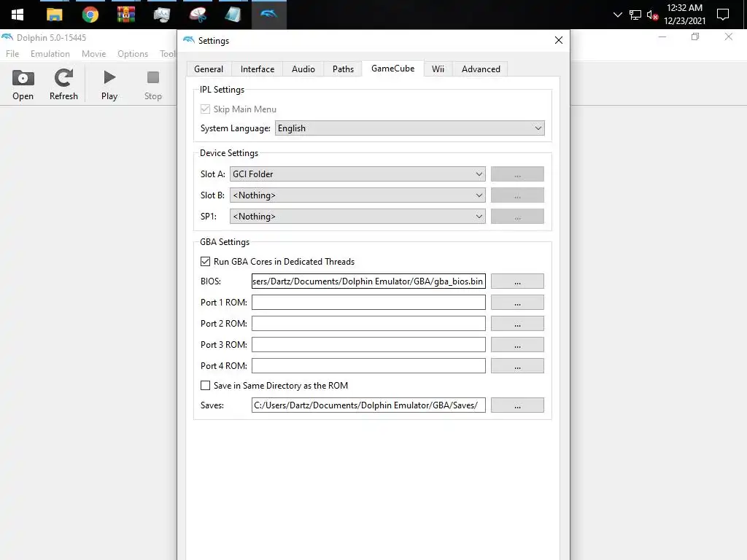Click the Stop toolbar button
Screen dimensions: 747x560
click(x=153, y=85)
